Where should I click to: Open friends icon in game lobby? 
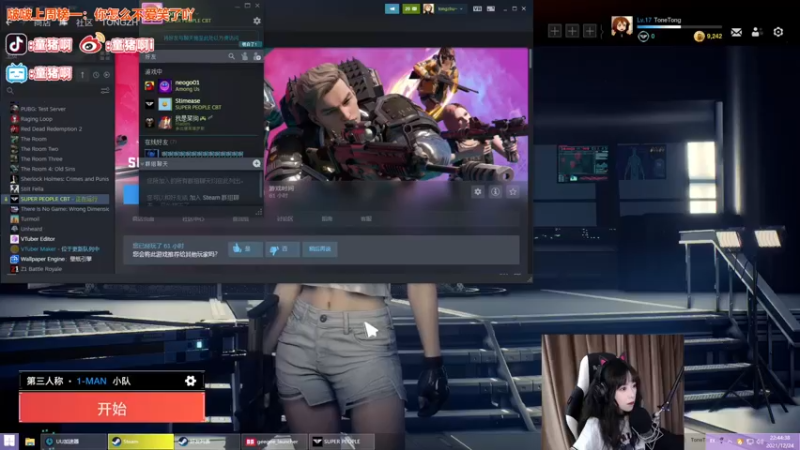pyautogui.click(x=757, y=33)
